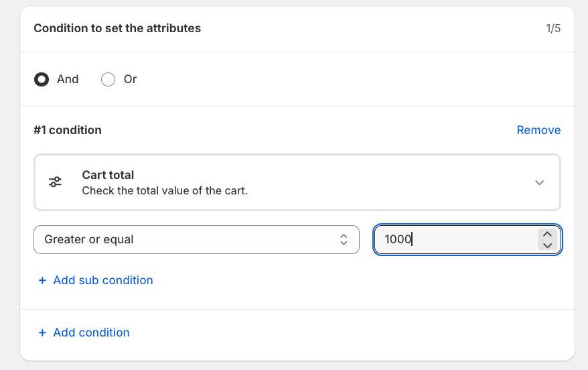The width and height of the screenshot is (588, 370).
Task: Click the #1 condition heading
Action: 68,130
